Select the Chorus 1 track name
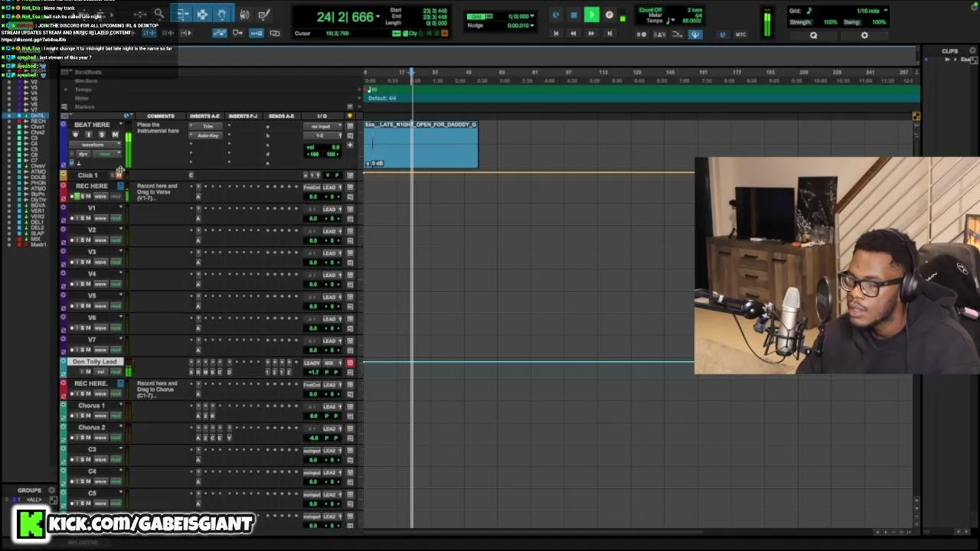 [91, 406]
